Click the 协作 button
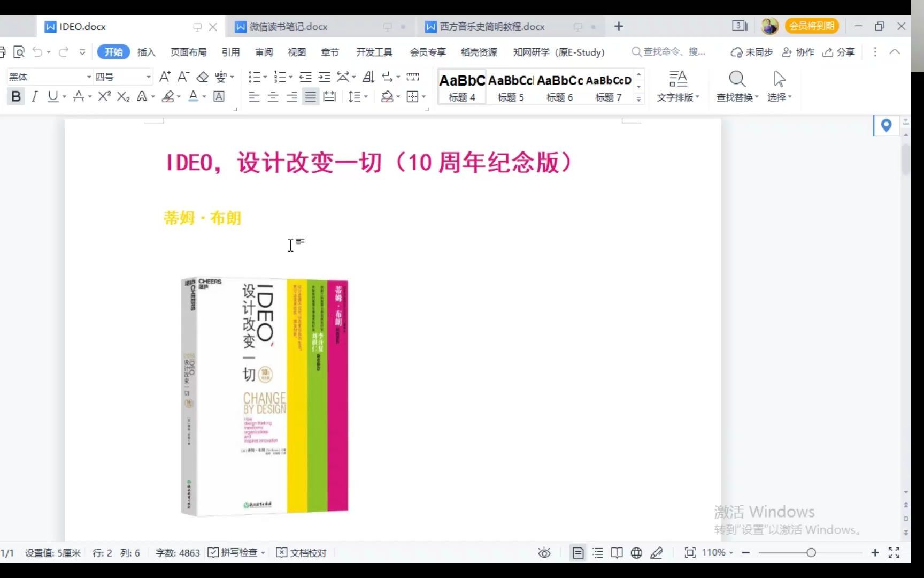924x578 pixels. pos(798,52)
